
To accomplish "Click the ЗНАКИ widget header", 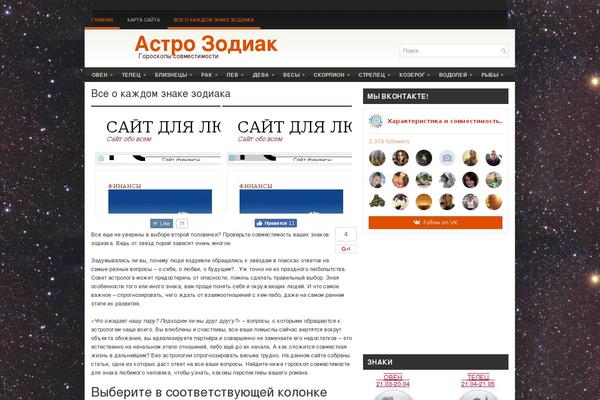I will [435, 362].
